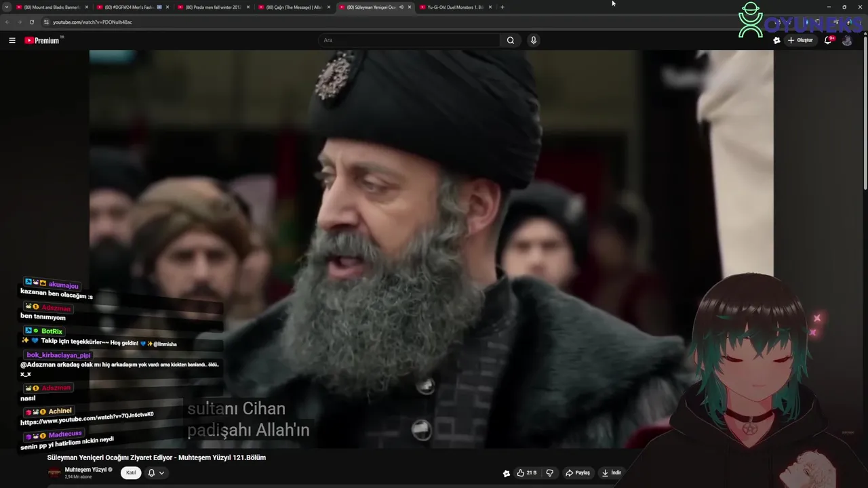Switch to Yu-Gi-Oh! Duel Monsters tab
Viewport: 868px width, 488px height.
coord(456,7)
